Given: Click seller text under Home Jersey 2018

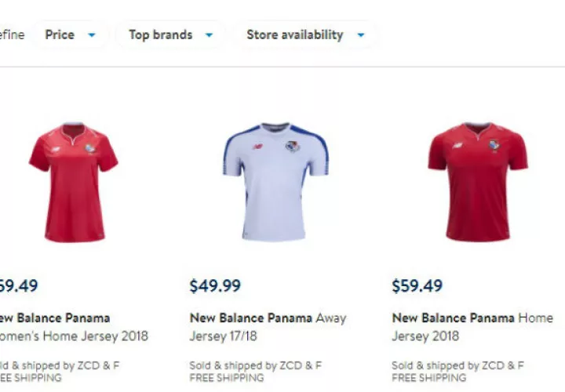Looking at the screenshot, I should pyautogui.click(x=457, y=365).
